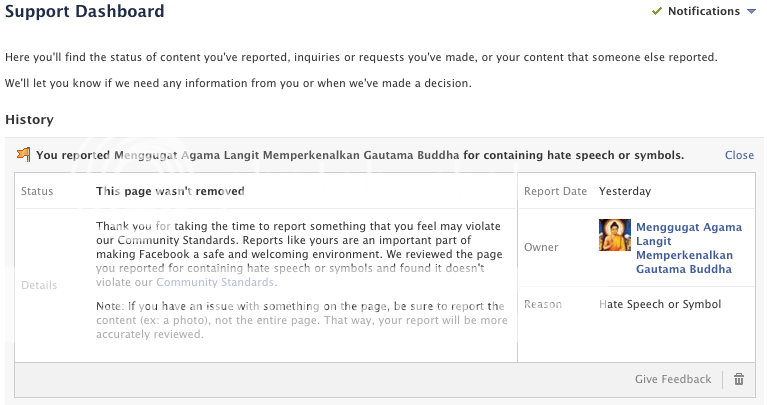Select the Hate Speech or Symbol reason

(x=660, y=304)
